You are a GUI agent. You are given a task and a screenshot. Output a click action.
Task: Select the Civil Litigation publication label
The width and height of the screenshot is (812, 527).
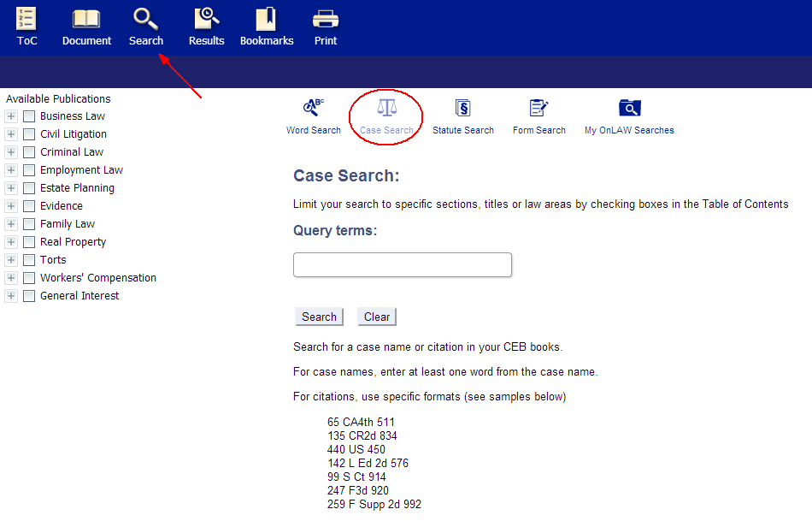[74, 134]
